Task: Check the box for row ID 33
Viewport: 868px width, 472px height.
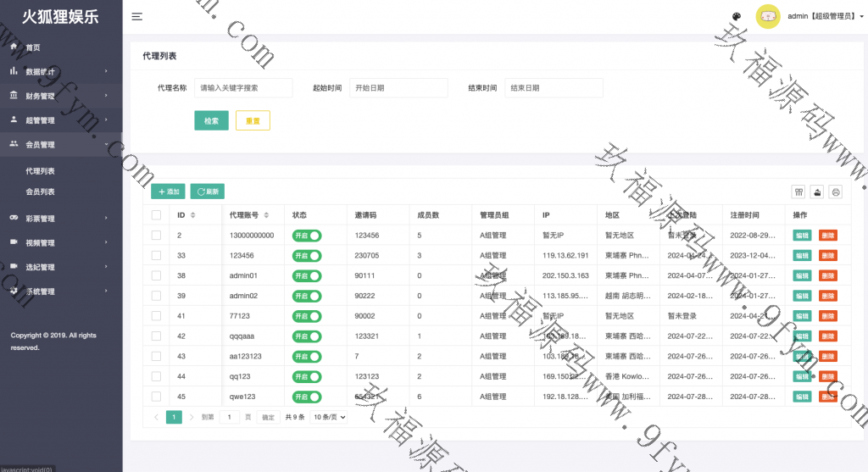Action: pos(156,255)
